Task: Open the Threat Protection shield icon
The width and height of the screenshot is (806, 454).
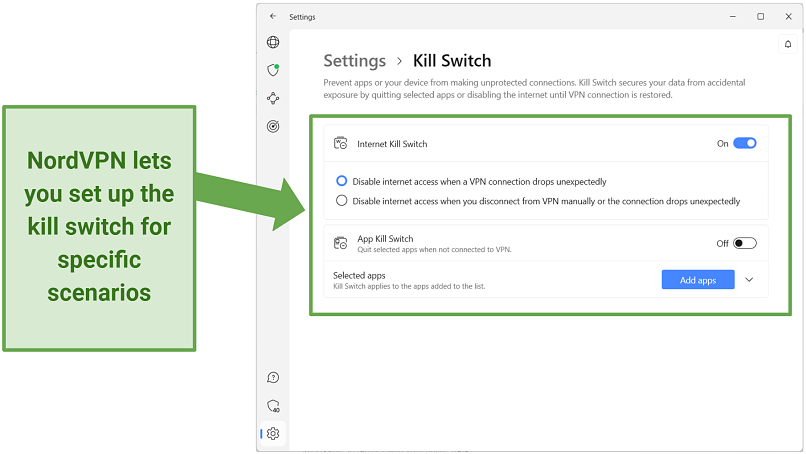Action: click(x=273, y=70)
